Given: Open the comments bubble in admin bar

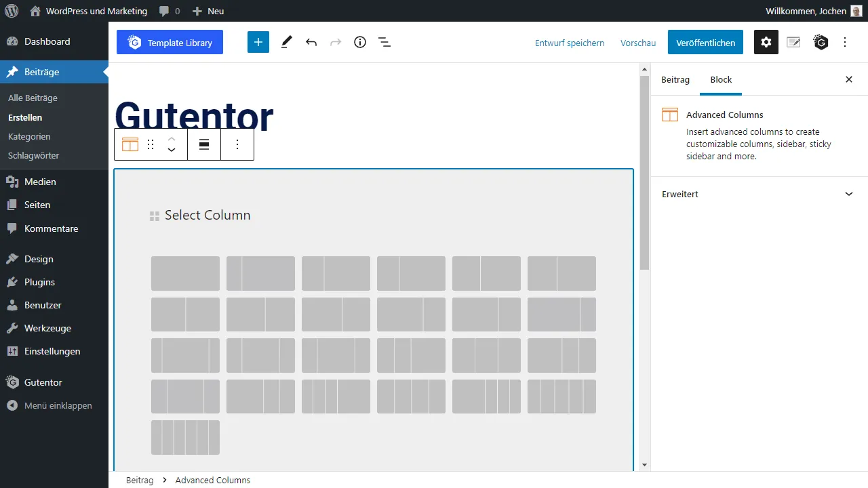Looking at the screenshot, I should coord(170,11).
